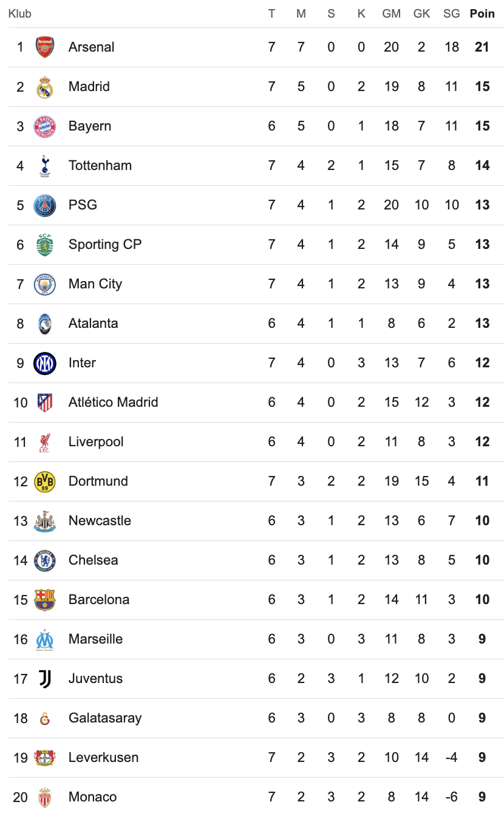Click the Juventus logo icon
504x816 pixels.
click(45, 679)
